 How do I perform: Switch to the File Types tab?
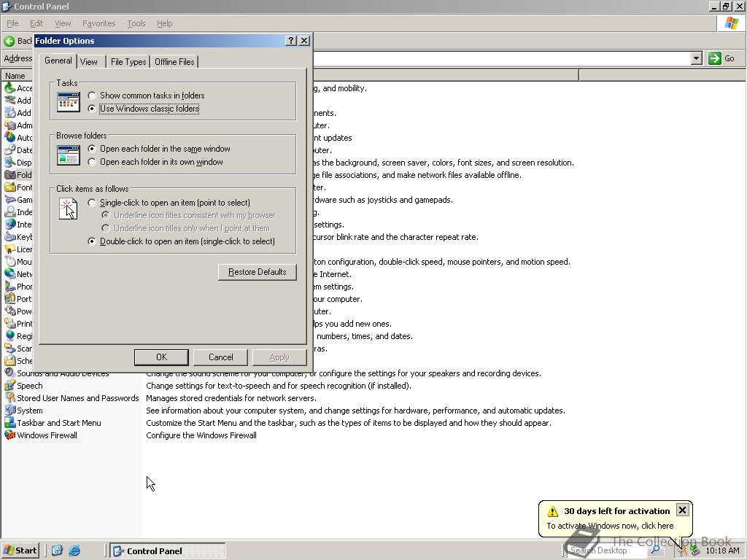pyautogui.click(x=128, y=62)
